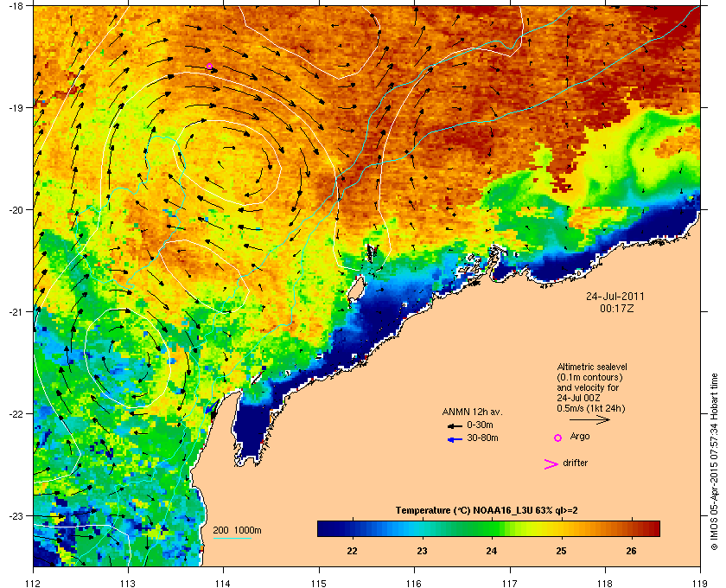The height and width of the screenshot is (588, 726).
Task: Click the black 0-30m arrow in the legend
Action: [x=455, y=425]
